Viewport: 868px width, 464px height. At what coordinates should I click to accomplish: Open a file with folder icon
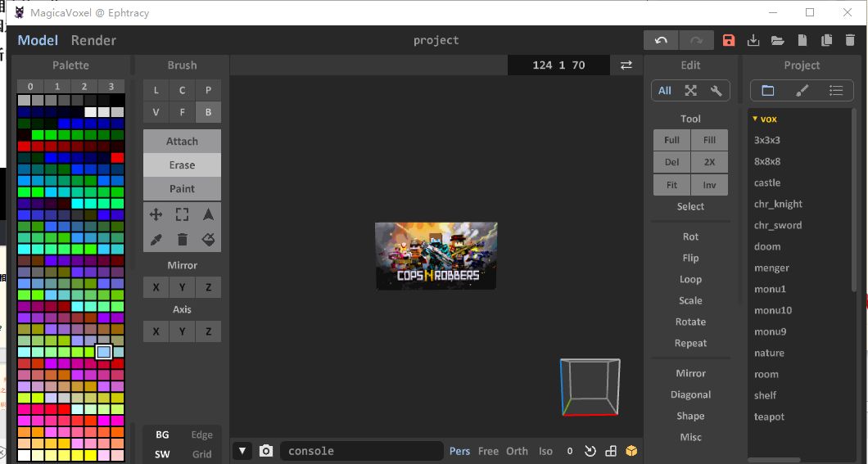pos(777,40)
